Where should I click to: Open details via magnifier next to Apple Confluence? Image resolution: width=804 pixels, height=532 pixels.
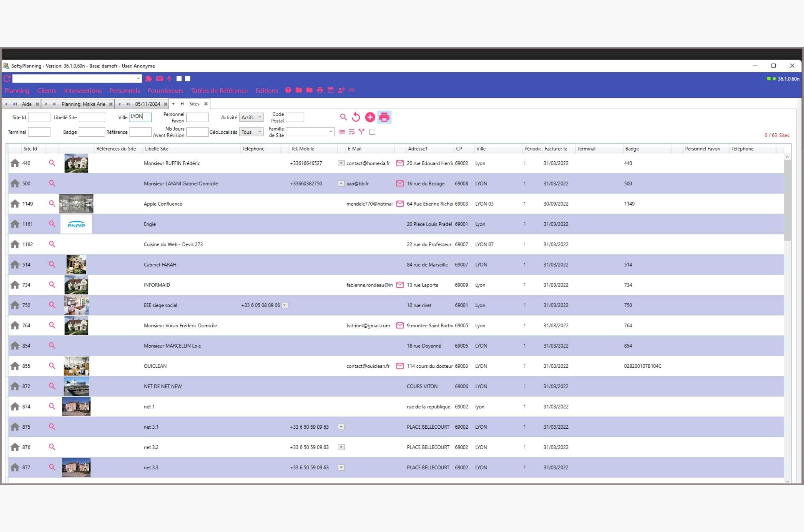click(x=52, y=203)
